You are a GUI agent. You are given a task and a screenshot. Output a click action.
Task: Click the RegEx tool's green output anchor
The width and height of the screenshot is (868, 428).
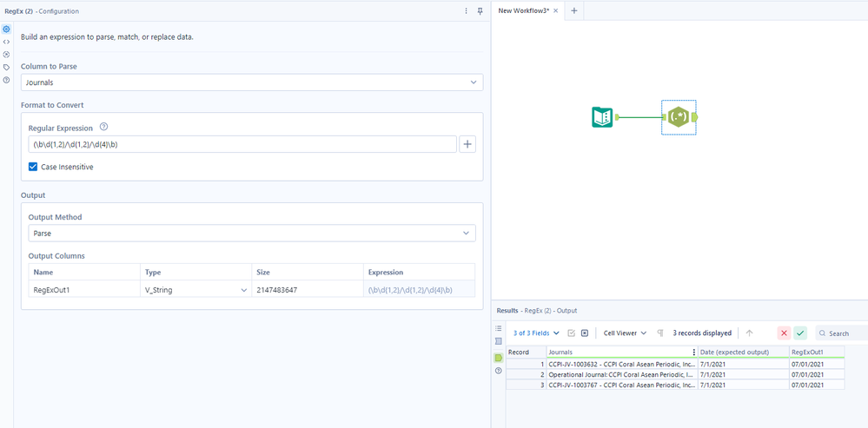click(x=695, y=117)
